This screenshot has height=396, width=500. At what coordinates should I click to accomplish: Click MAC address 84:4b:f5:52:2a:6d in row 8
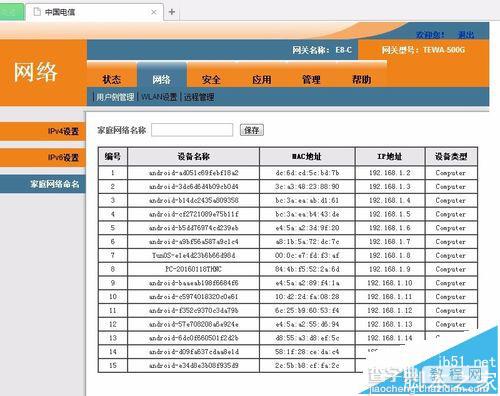click(307, 269)
